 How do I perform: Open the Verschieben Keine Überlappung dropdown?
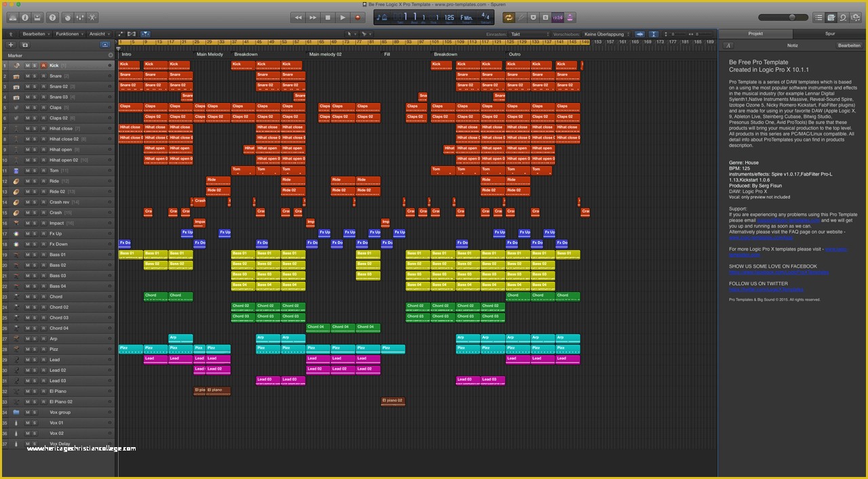[607, 34]
